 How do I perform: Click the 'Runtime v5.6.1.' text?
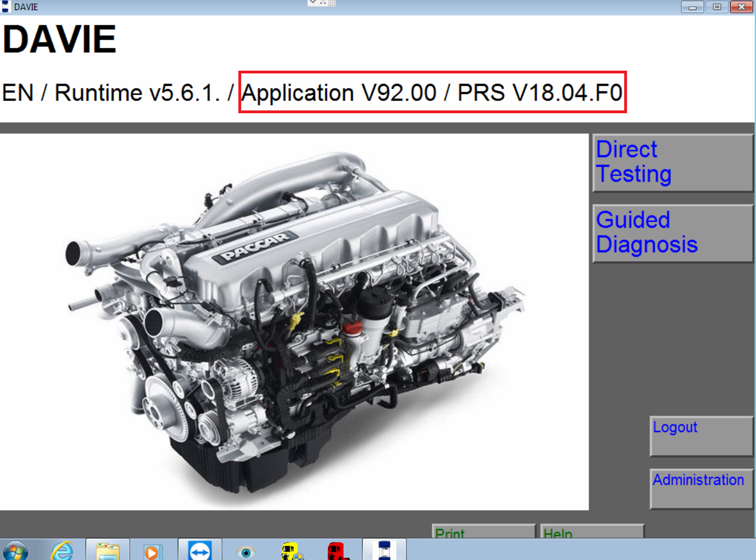[137, 93]
